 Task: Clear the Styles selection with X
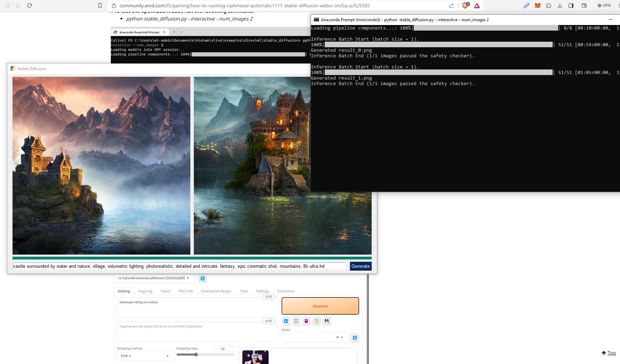click(337, 337)
